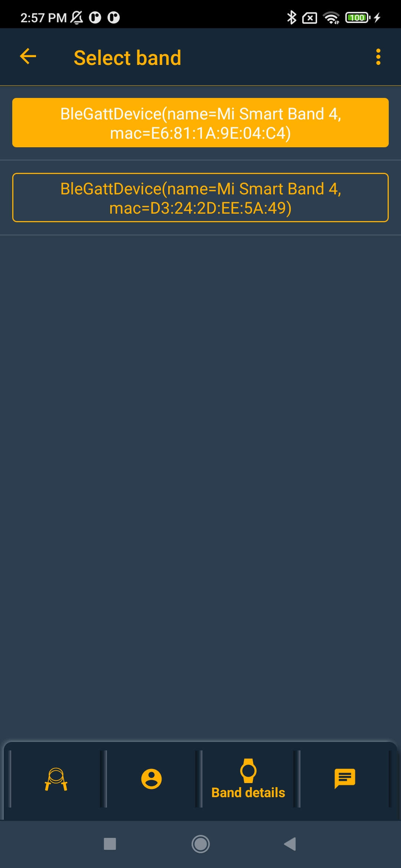Tap the first round notification icon
This screenshot has height=868, width=401.
95,18
